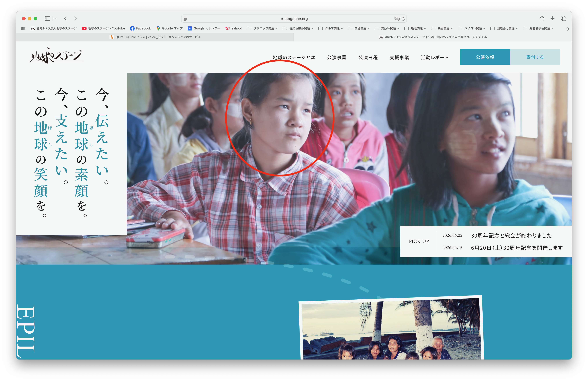Expand the パソコン関連 bookmark folder
Image resolution: width=588 pixels, height=381 pixels.
tap(472, 28)
